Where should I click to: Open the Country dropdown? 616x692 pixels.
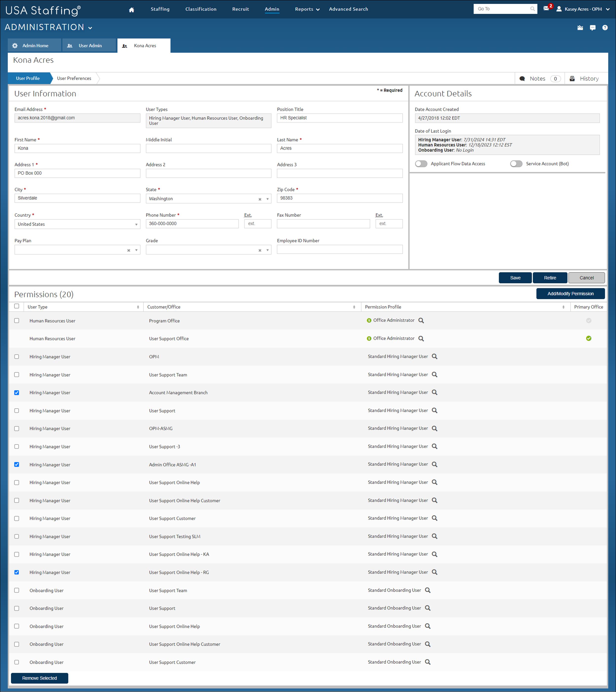point(77,224)
